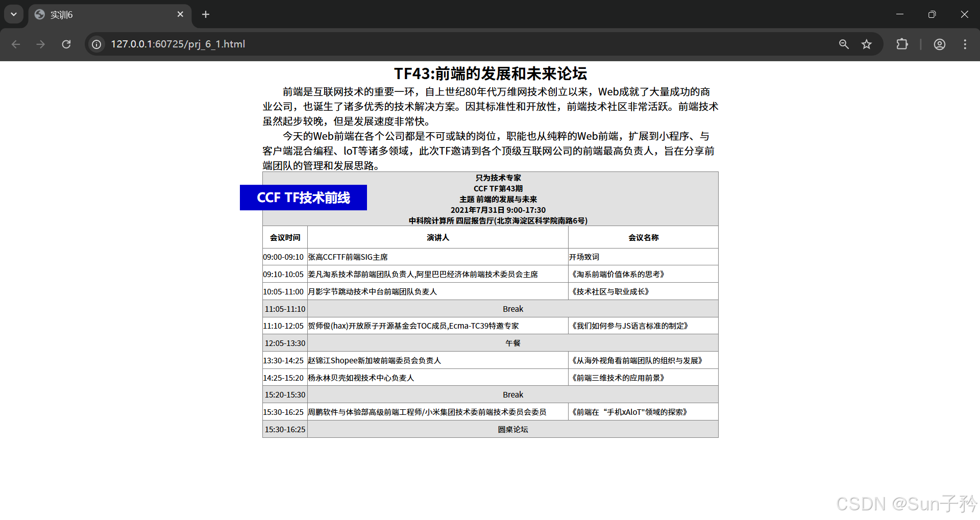Select the 15:20-15:30 time cell
The image size is (980, 520).
point(285,395)
